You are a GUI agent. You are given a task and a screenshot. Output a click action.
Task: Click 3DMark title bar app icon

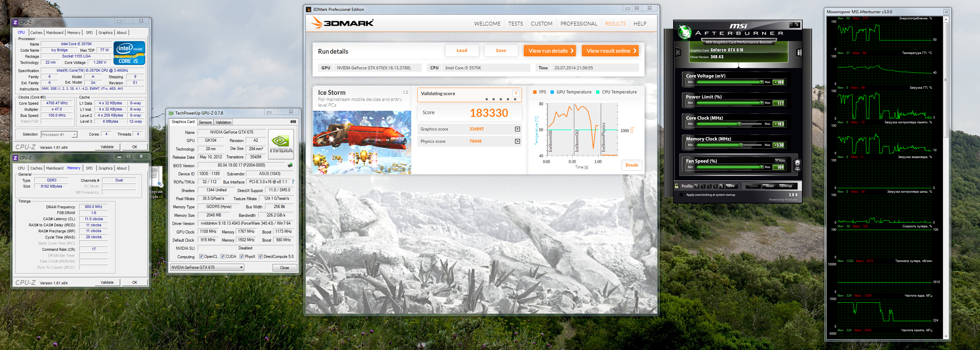coord(309,10)
